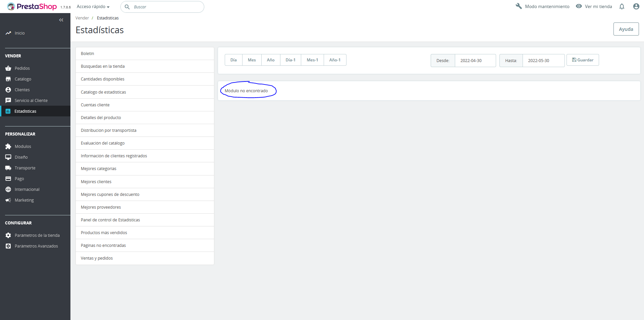The width and height of the screenshot is (644, 320).
Task: Open Productos mas vendidos statistics
Action: [x=145, y=233]
